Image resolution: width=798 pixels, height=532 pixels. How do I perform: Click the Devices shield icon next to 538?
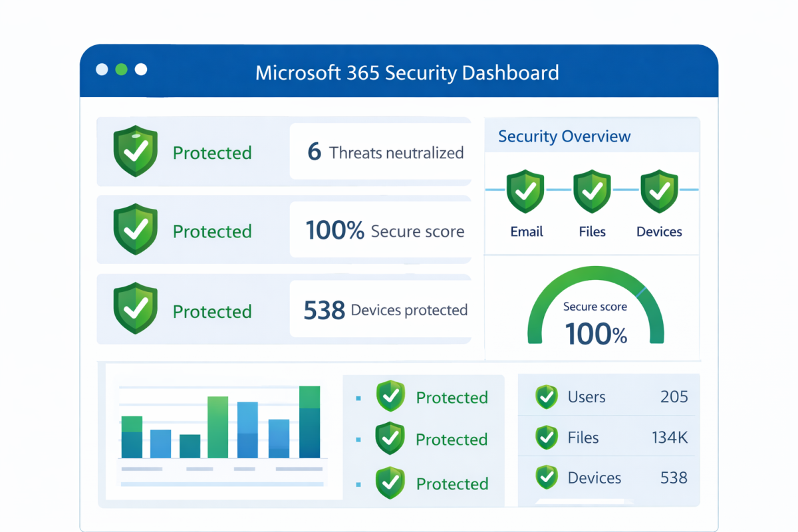point(546,477)
